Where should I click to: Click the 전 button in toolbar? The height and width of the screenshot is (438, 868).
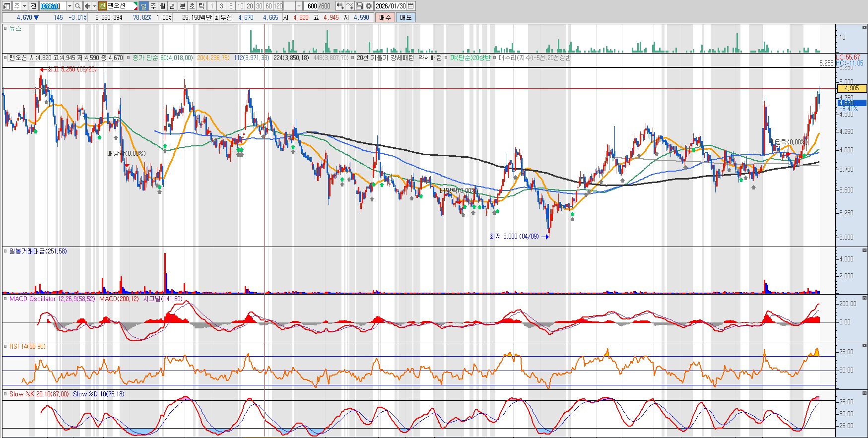point(33,6)
